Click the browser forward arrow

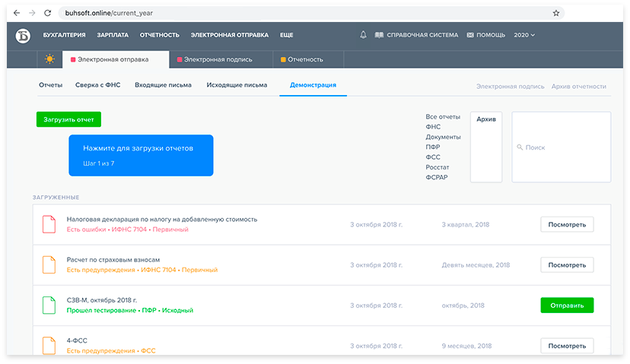pos(32,13)
